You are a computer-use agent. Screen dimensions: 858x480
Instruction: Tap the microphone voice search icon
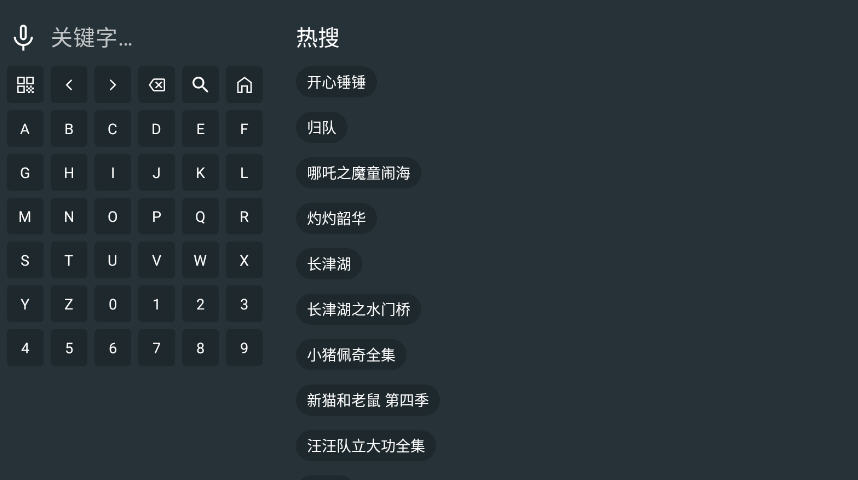[x=23, y=38]
